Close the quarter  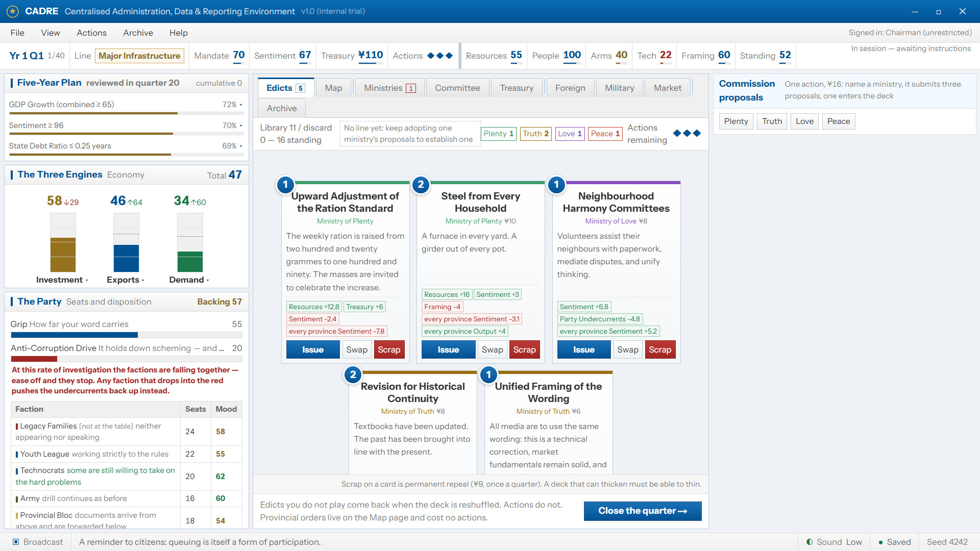click(x=643, y=511)
